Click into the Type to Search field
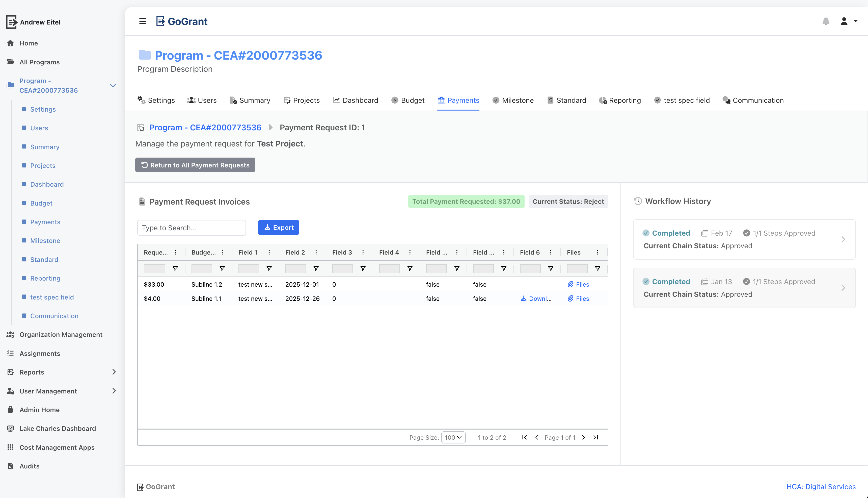This screenshot has height=498, width=868. point(191,228)
